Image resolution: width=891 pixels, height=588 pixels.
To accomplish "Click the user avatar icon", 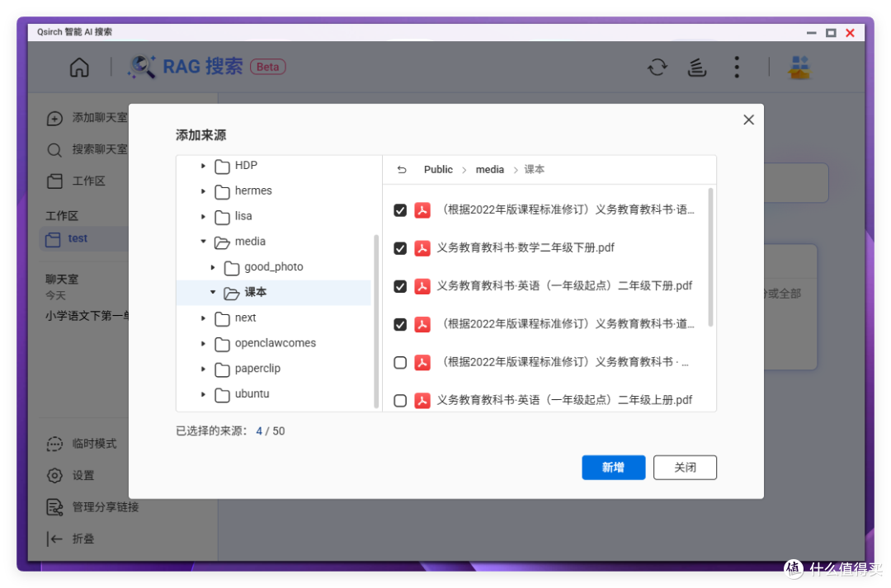I will coord(799,67).
